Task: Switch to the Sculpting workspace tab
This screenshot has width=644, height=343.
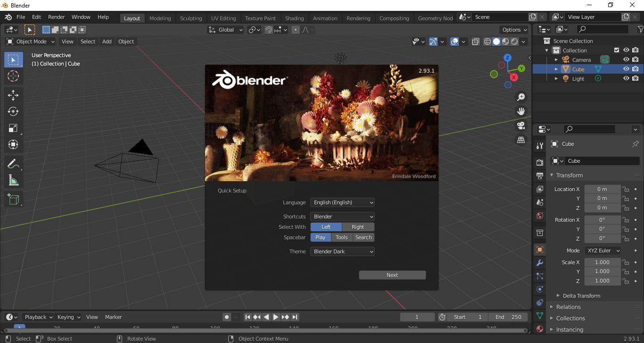Action: point(191,18)
